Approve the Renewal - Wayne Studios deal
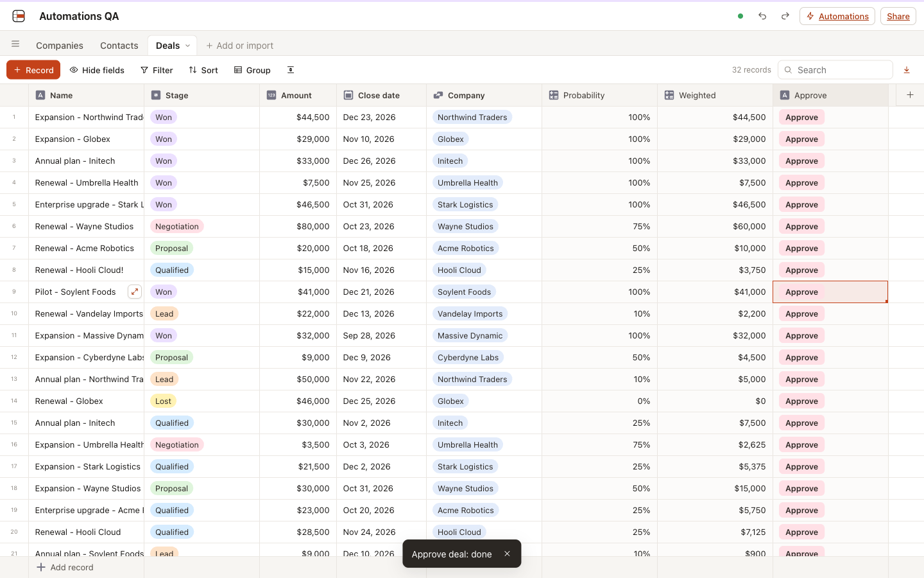 (801, 226)
